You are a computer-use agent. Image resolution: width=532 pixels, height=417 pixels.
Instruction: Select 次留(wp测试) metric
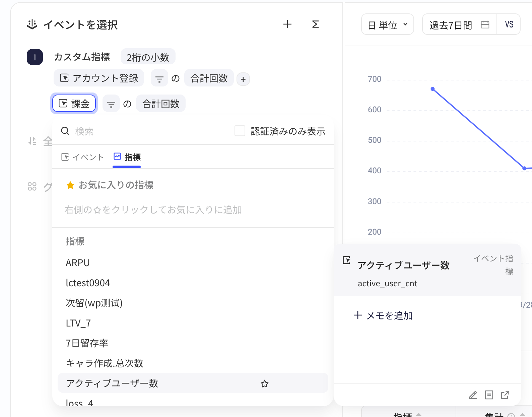193,303
